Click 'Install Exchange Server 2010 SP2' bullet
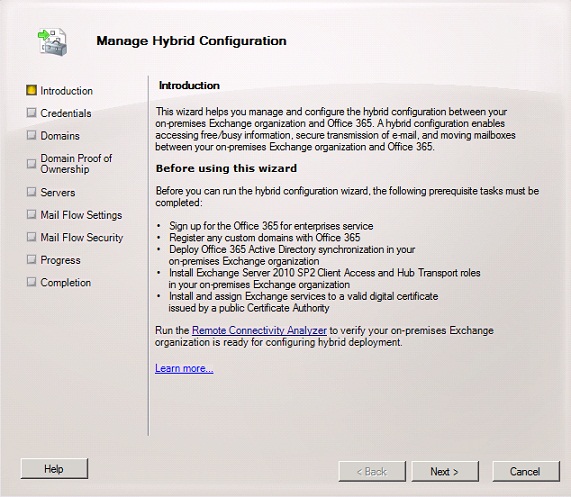The image size is (571, 497). [x=324, y=278]
